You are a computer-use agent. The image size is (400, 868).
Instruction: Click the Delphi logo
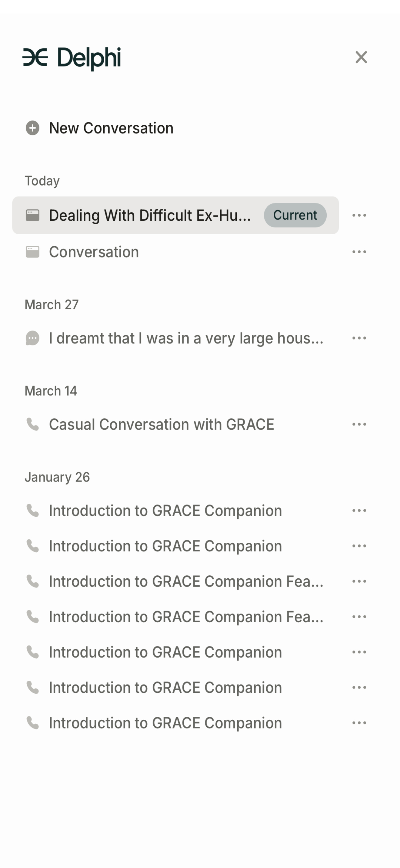[72, 58]
